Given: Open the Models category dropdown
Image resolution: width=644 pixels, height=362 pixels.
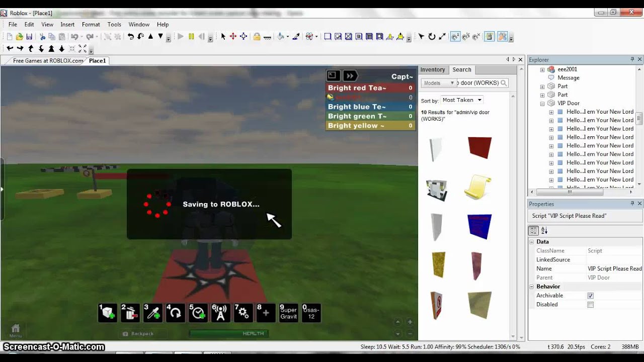Looking at the screenshot, I should (x=439, y=83).
